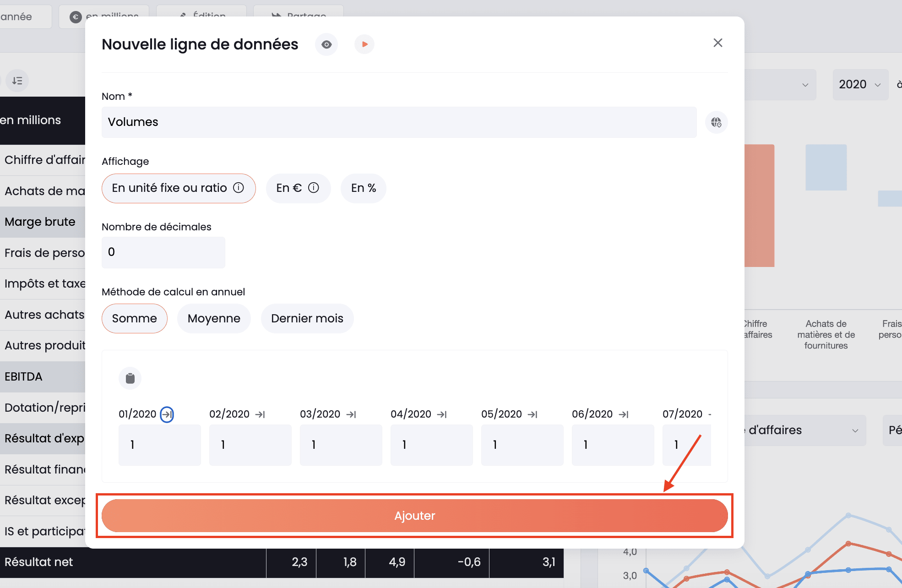Image resolution: width=902 pixels, height=588 pixels.
Task: Click the 07/2020 value field
Action: (686, 445)
